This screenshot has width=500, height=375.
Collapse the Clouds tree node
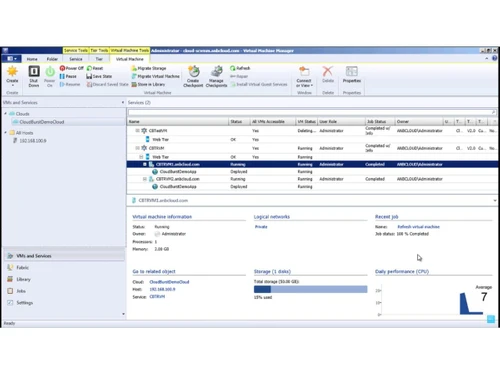pos(6,114)
